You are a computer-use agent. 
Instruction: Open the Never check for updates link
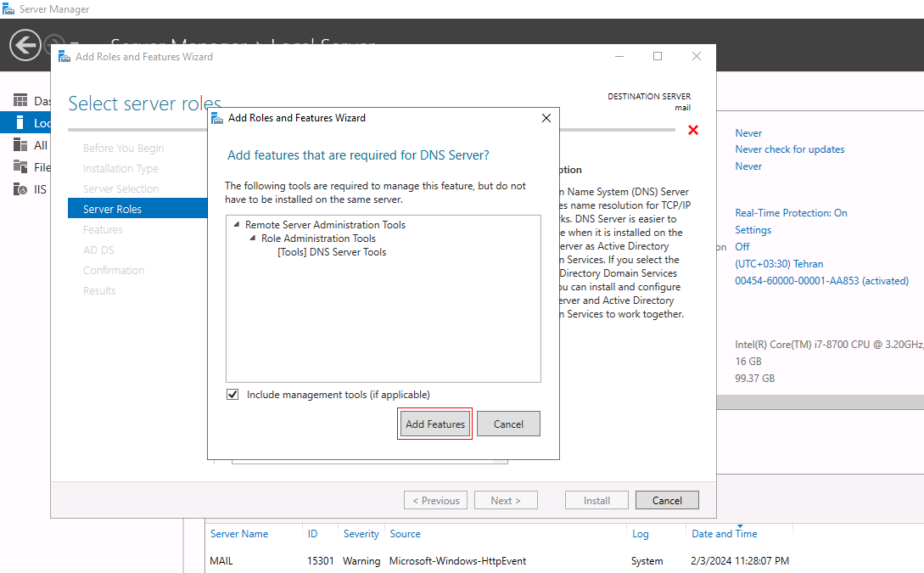pyautogui.click(x=790, y=149)
